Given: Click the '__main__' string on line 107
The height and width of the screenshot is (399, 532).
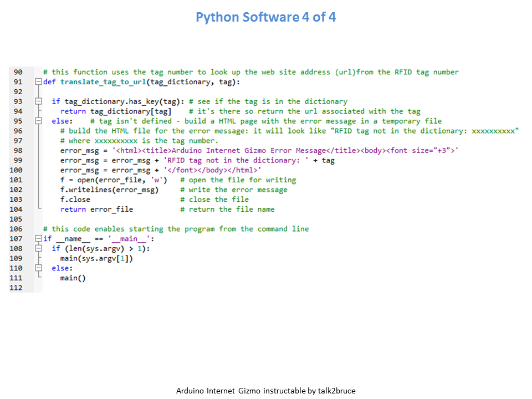Looking at the screenshot, I should pos(129,238).
